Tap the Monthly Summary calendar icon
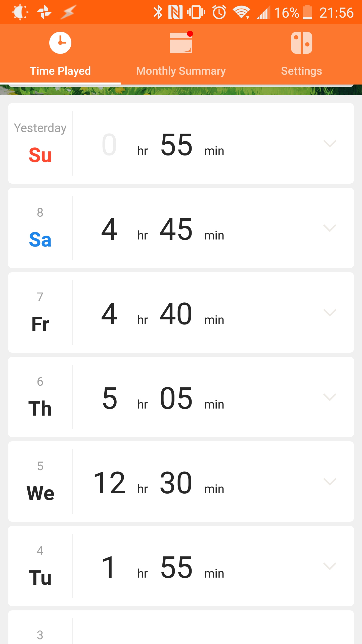 click(x=181, y=43)
